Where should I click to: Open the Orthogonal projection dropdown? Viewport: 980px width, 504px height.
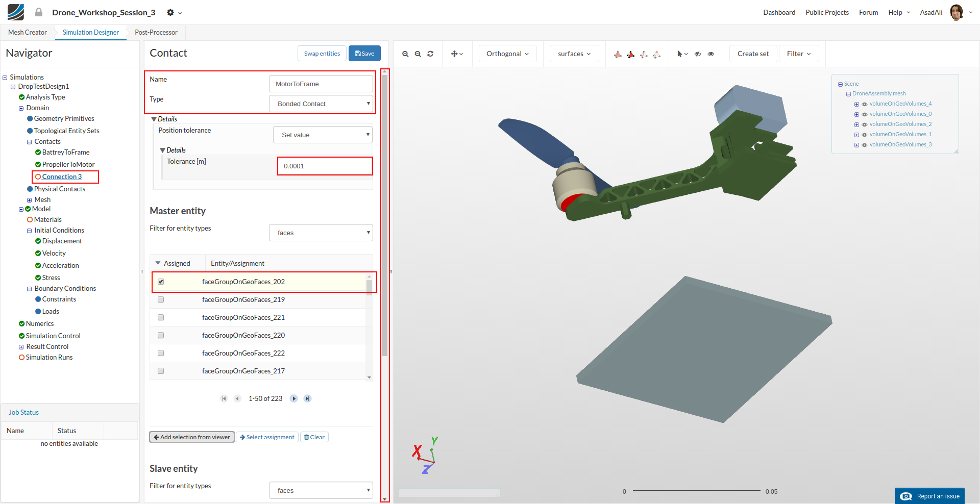click(507, 54)
